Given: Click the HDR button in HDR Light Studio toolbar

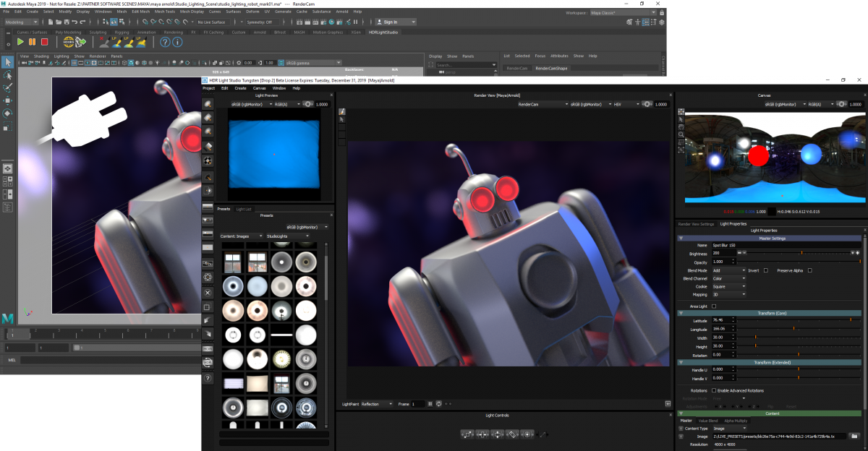Looking at the screenshot, I should [x=208, y=348].
